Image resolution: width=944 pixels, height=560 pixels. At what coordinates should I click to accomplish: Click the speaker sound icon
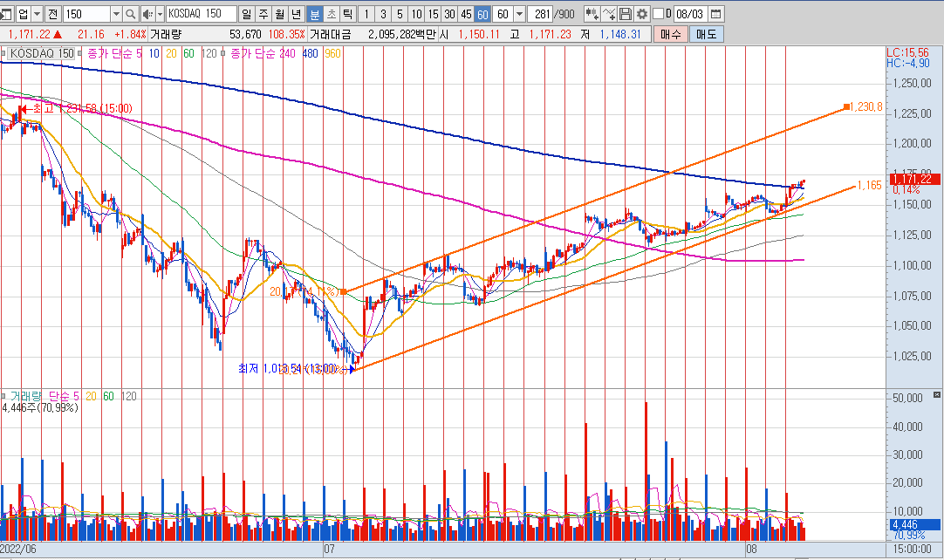click(147, 14)
